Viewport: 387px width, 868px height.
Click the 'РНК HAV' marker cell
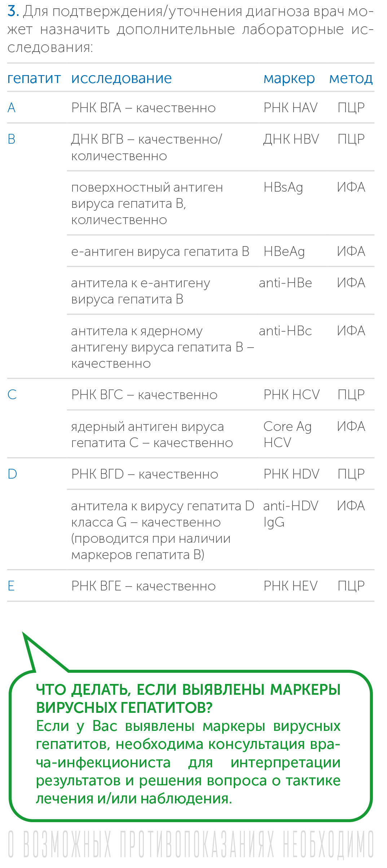290,108
